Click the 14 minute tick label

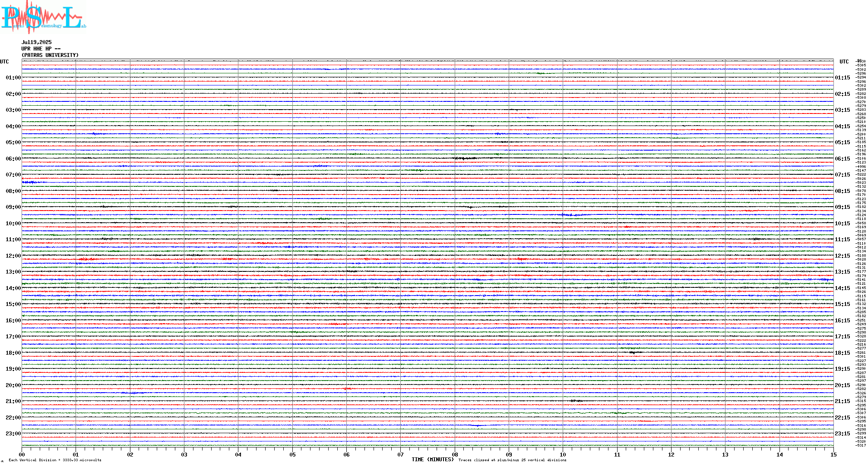(x=779, y=454)
